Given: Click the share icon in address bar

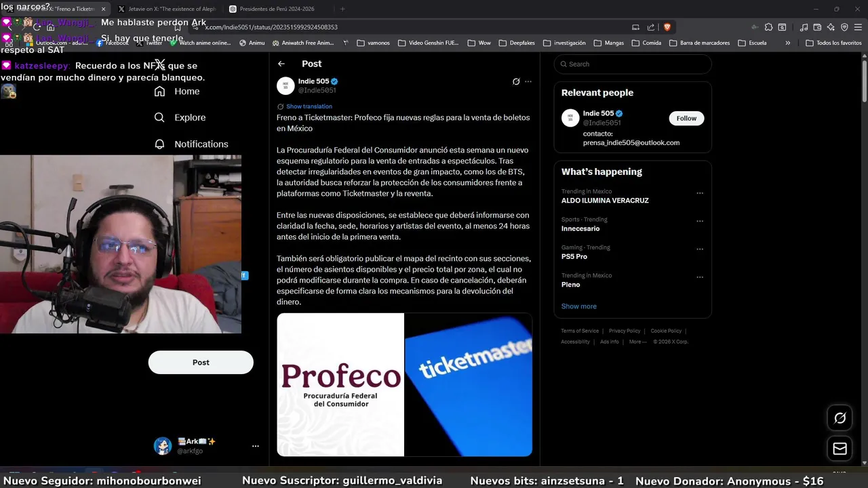Looking at the screenshot, I should pos(651,27).
